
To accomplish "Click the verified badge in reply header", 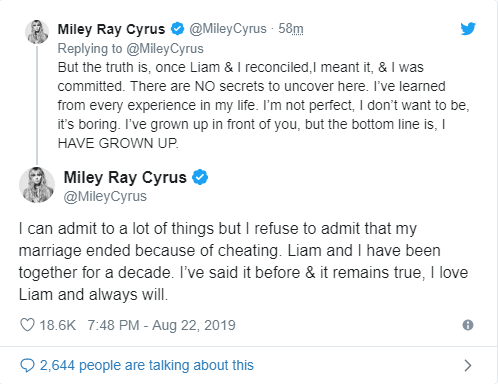I will (x=177, y=29).
